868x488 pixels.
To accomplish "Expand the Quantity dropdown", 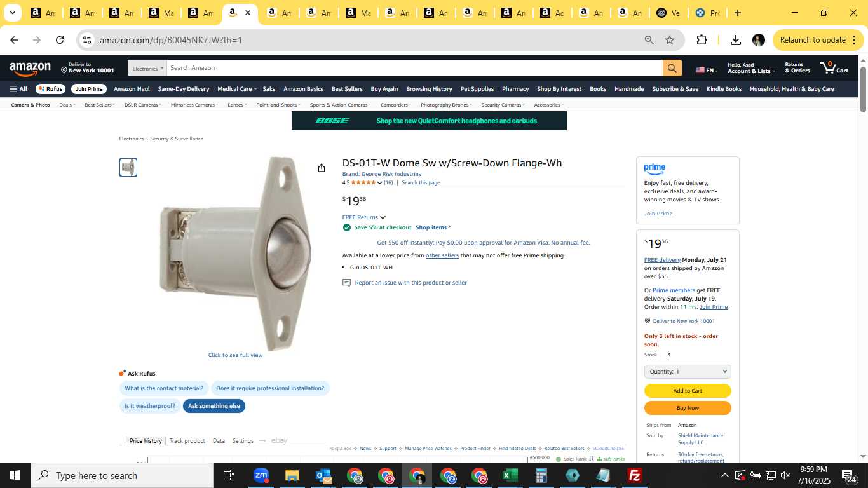I will 688,372.
